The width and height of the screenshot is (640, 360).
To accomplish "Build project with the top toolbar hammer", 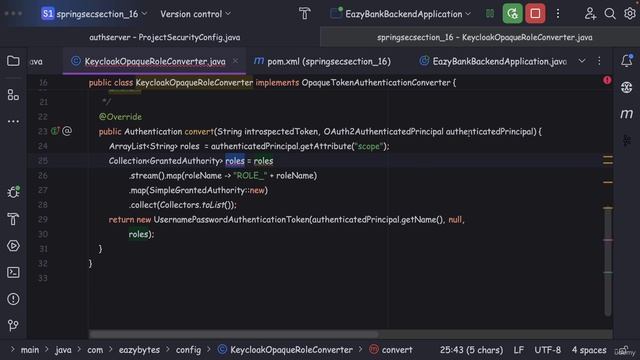I will pyautogui.click(x=304, y=14).
